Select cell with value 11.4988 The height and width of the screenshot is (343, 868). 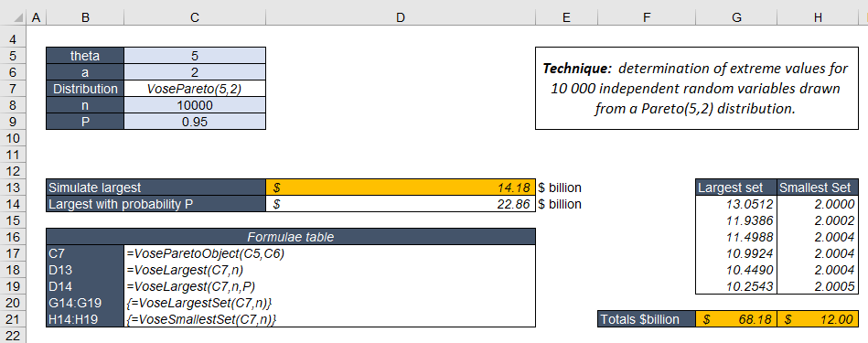(736, 237)
